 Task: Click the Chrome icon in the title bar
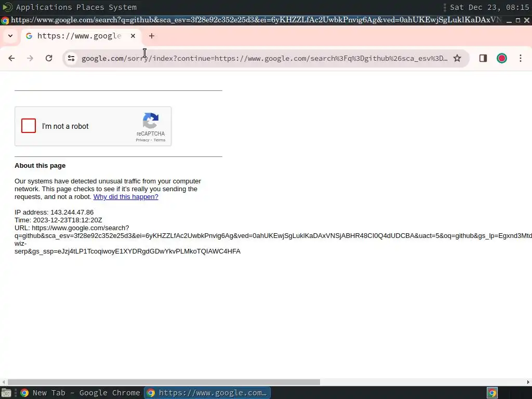click(x=5, y=20)
